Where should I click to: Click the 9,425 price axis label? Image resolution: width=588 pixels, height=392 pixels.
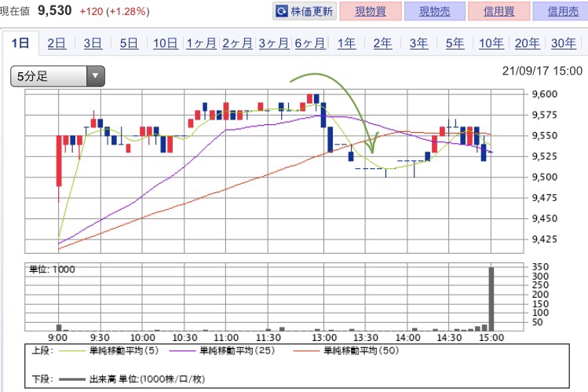tap(545, 240)
